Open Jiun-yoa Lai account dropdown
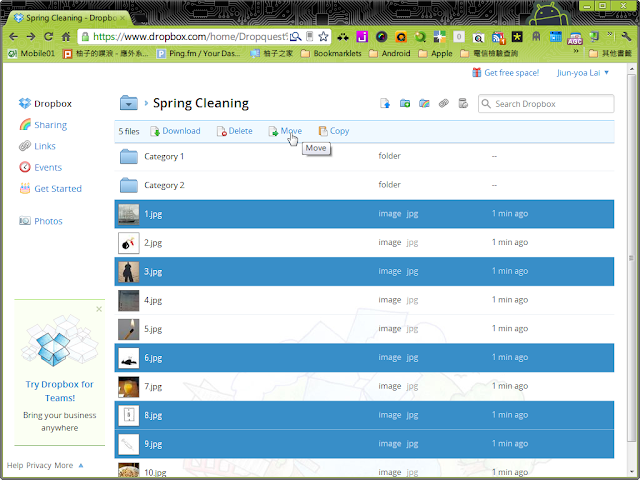This screenshot has width=640, height=480. (x=583, y=73)
